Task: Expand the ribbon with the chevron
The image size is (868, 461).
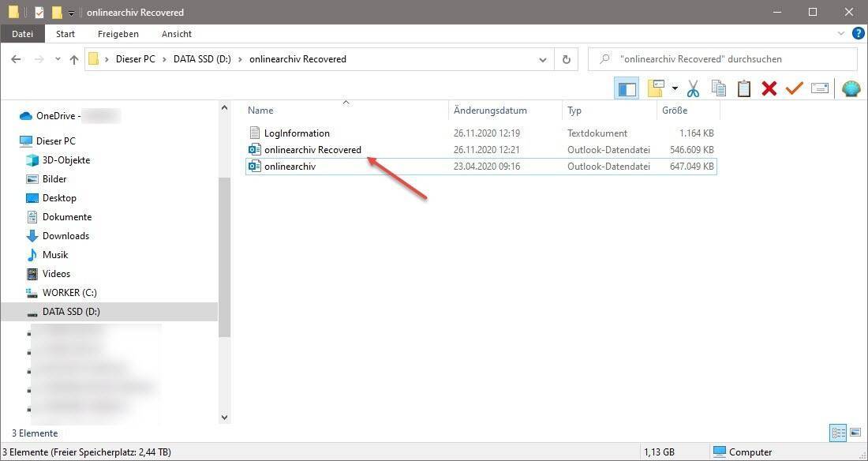Action: pyautogui.click(x=840, y=34)
